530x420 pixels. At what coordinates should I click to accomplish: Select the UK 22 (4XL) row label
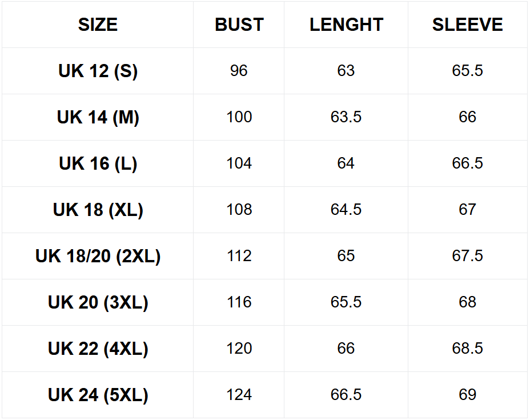coord(98,349)
